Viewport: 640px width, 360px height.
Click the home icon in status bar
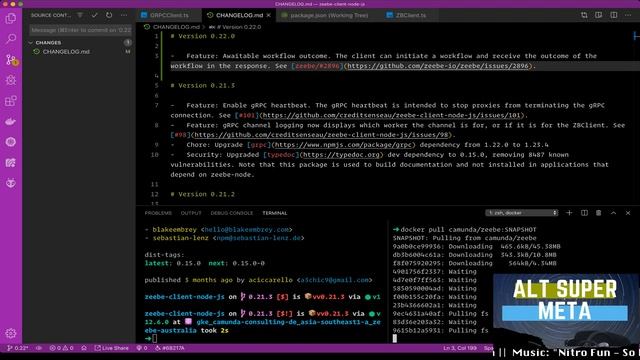click(84, 348)
